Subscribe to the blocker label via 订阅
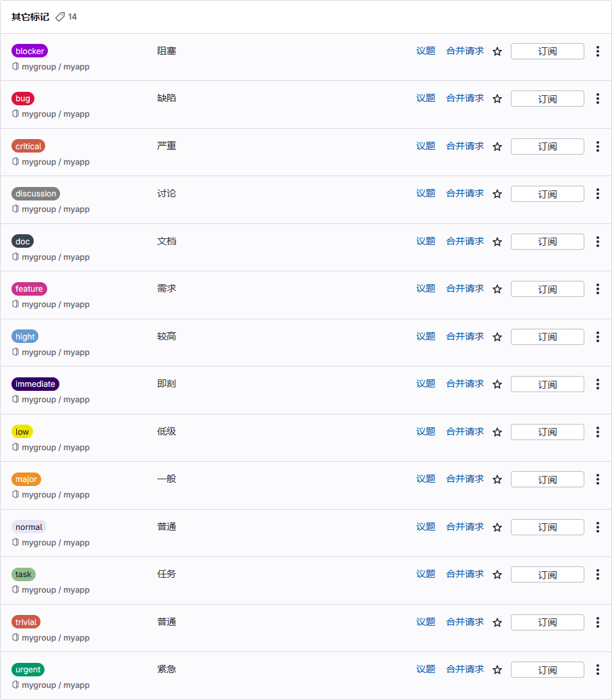This screenshot has width=612, height=700. pyautogui.click(x=547, y=51)
